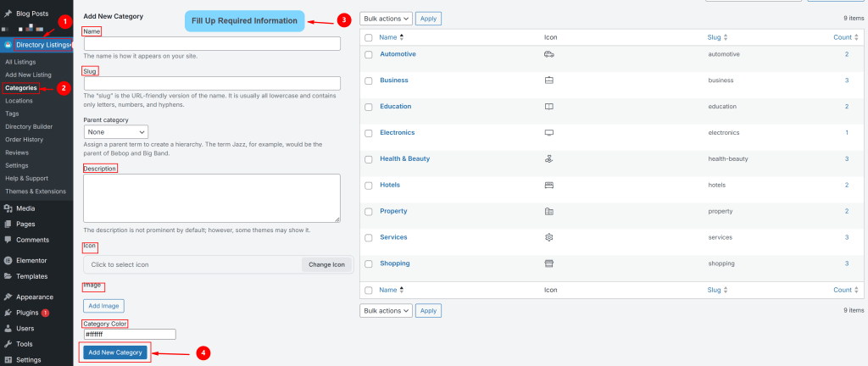868x366 pixels.
Task: Sort by Name in table header
Action: [392, 37]
